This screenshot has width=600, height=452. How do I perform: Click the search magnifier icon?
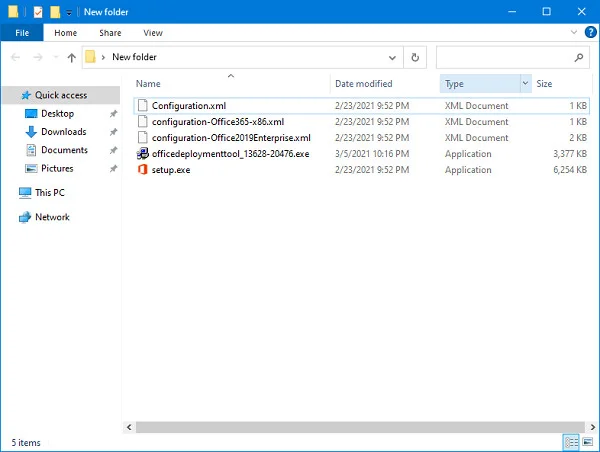click(x=579, y=58)
